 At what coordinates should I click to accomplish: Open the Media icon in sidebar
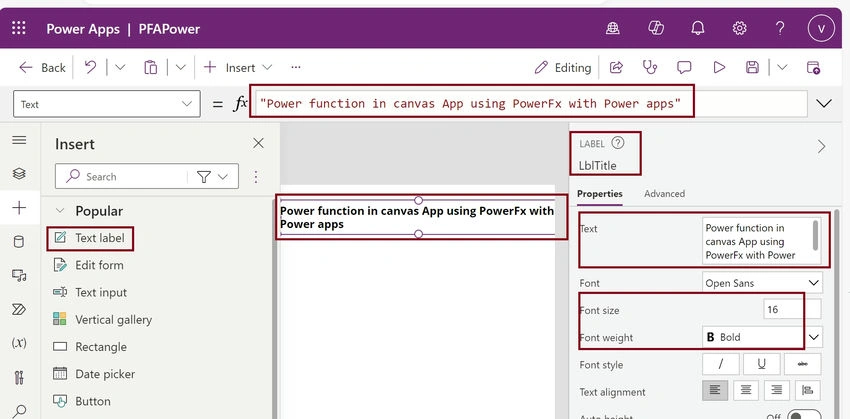click(x=19, y=275)
